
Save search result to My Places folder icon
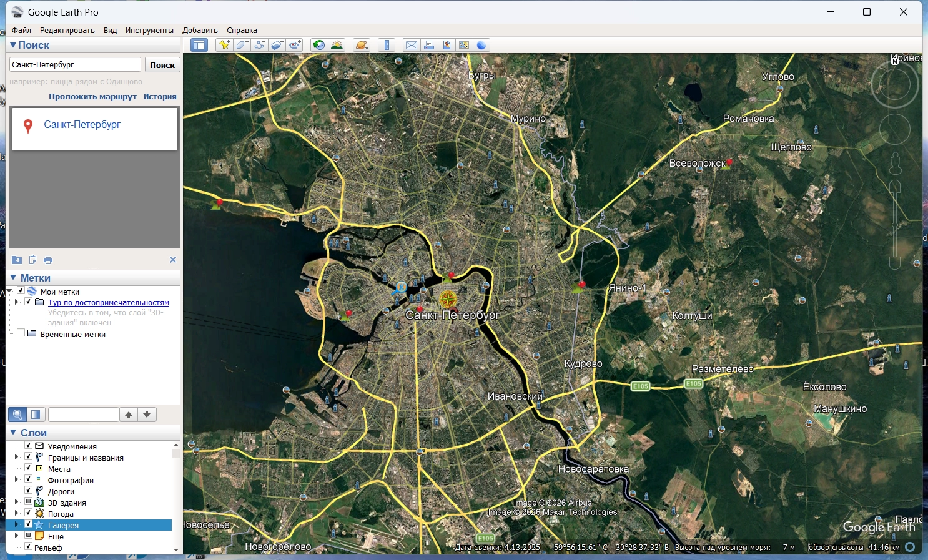(17, 260)
